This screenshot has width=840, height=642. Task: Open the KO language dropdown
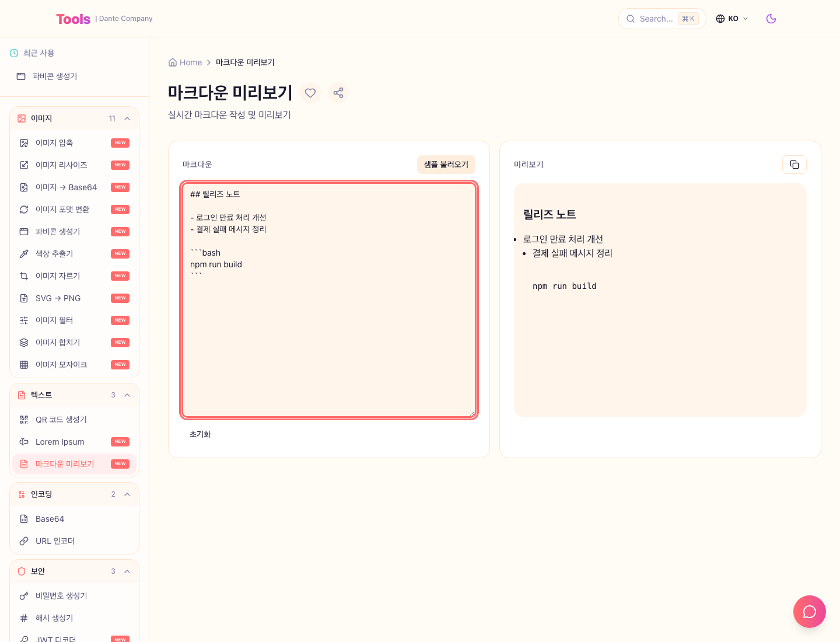[x=732, y=19]
